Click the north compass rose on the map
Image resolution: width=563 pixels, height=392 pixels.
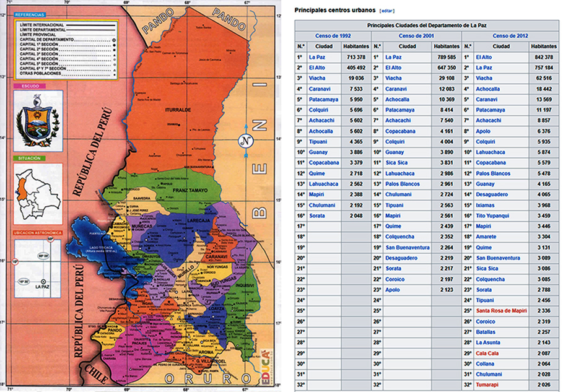click(247, 141)
